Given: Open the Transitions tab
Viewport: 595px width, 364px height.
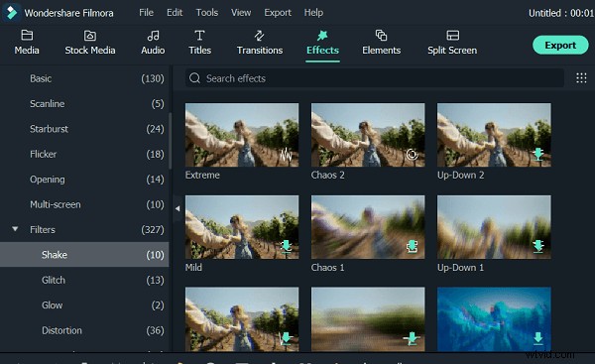Looking at the screenshot, I should click(x=260, y=42).
